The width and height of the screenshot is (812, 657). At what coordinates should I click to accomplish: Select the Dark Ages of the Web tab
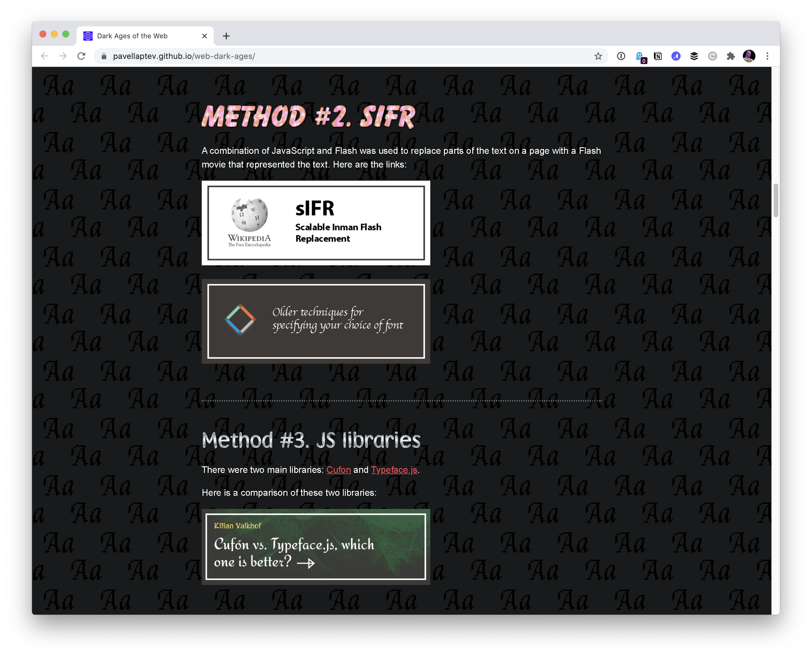[x=132, y=36]
